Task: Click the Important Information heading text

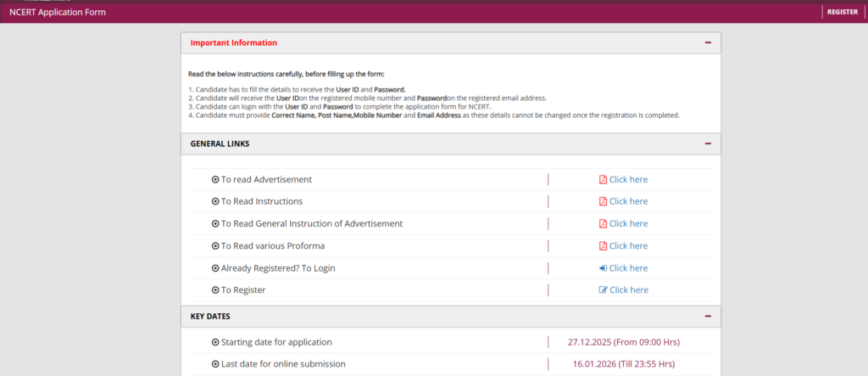Action: coord(234,42)
